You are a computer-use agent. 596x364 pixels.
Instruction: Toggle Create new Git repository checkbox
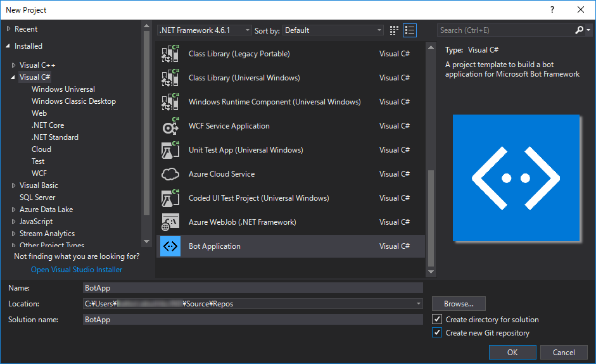(437, 333)
